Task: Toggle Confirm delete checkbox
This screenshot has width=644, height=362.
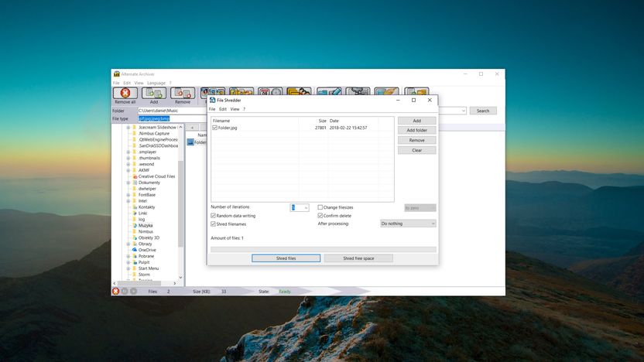Action: pyautogui.click(x=320, y=216)
